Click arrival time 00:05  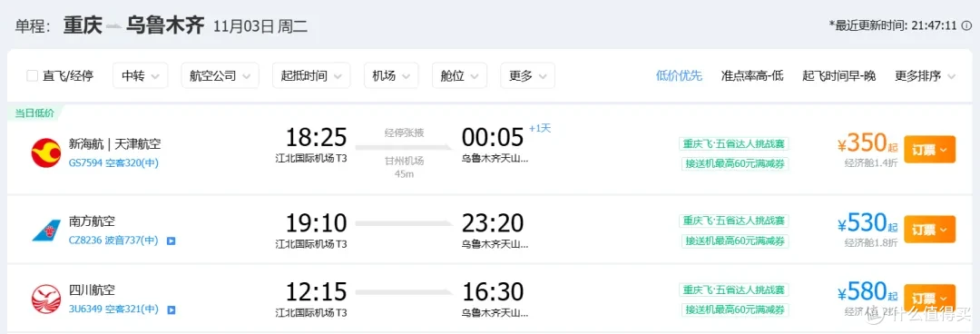pyautogui.click(x=493, y=138)
